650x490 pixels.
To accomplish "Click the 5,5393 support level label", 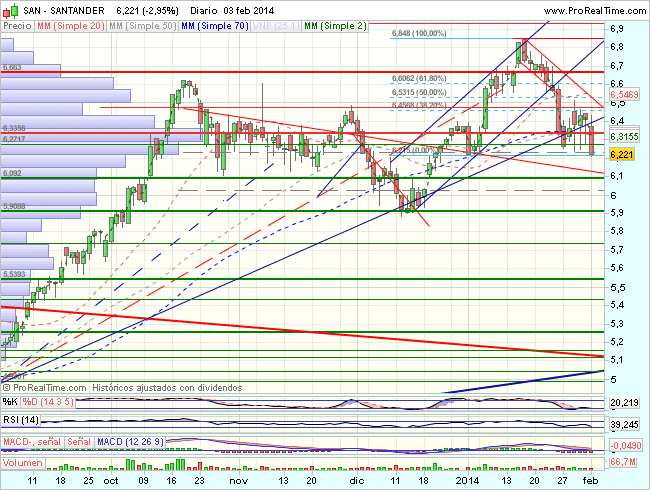I will click(14, 274).
